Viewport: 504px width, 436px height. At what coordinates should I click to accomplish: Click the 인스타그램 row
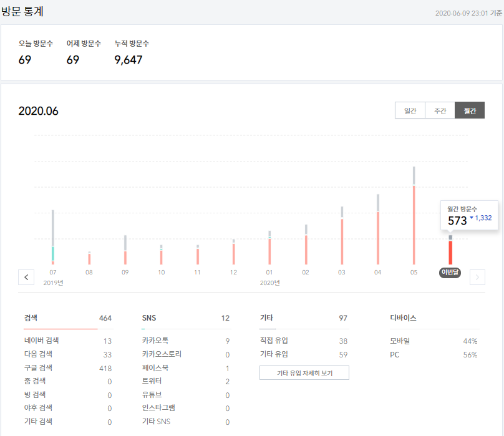(x=186, y=408)
